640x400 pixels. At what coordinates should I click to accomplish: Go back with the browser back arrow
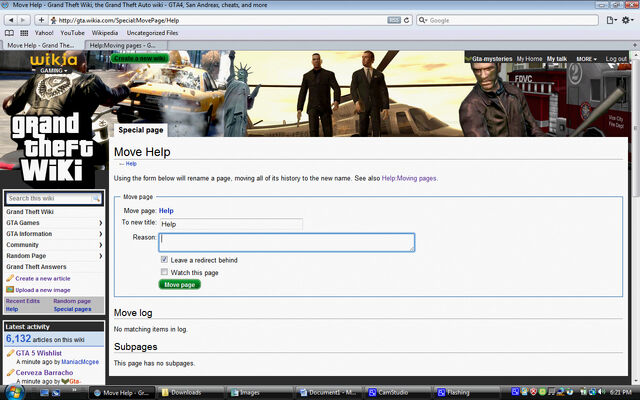point(11,20)
